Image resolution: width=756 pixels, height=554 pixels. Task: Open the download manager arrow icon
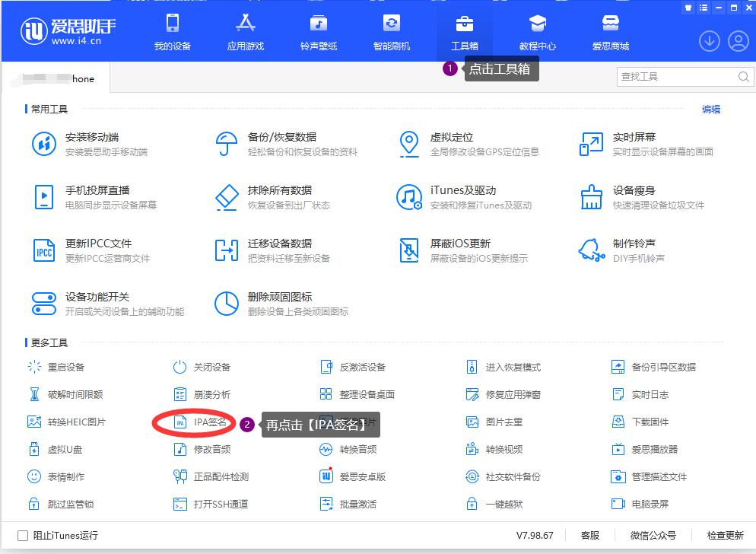(710, 42)
